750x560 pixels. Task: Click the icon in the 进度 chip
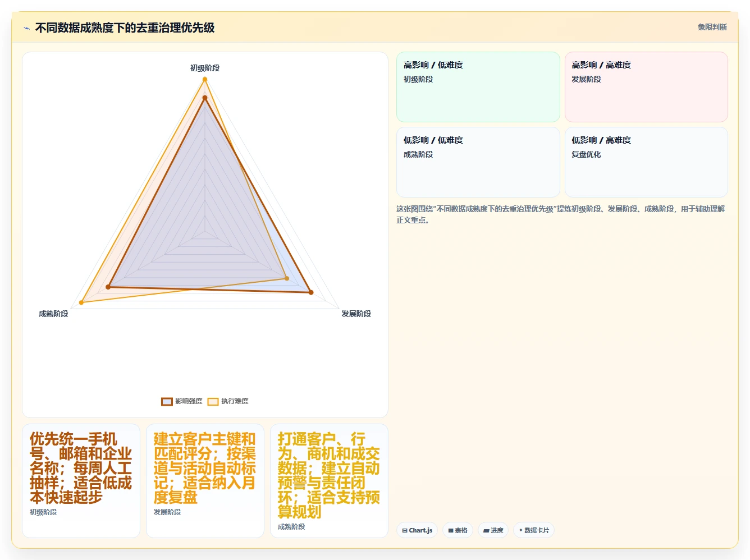click(x=486, y=530)
